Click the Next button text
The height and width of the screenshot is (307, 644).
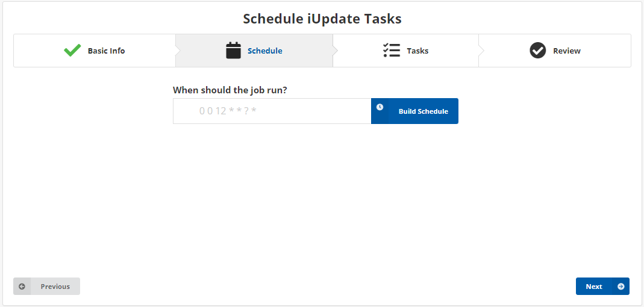(594, 287)
